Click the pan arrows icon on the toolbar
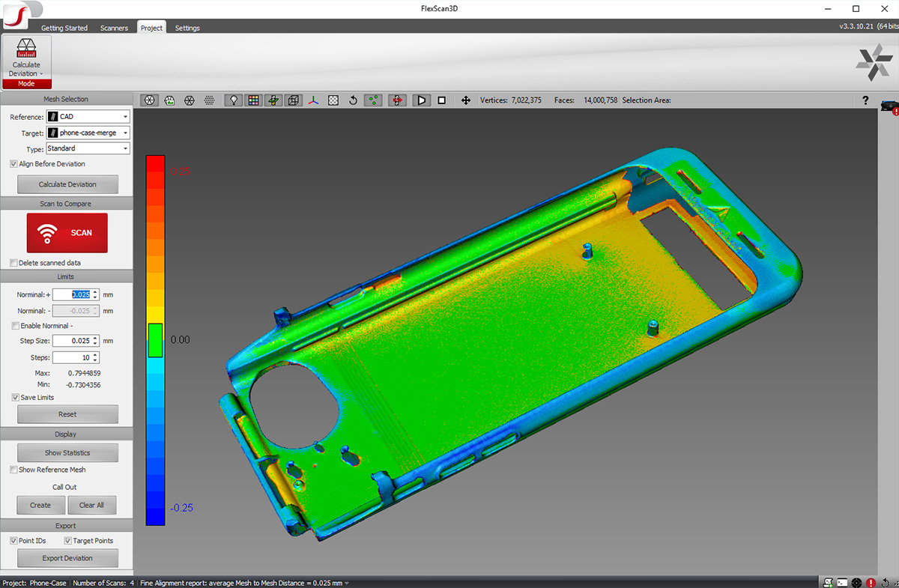Viewport: 899px width, 588px height. (x=465, y=100)
